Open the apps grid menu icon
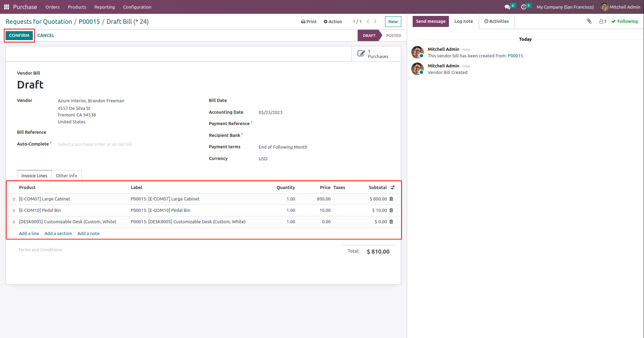The width and height of the screenshot is (644, 338). (6, 7)
